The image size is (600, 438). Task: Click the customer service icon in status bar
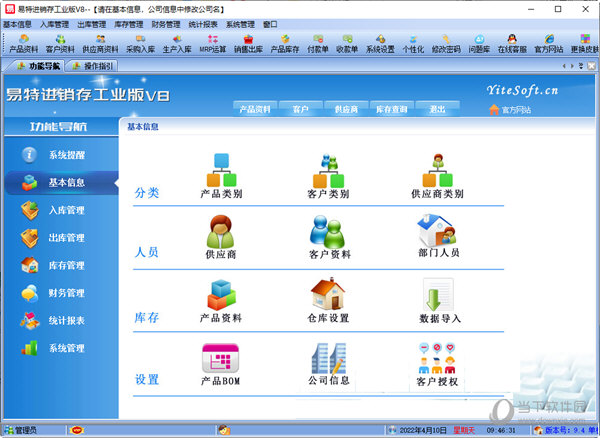pyautogui.click(x=224, y=430)
